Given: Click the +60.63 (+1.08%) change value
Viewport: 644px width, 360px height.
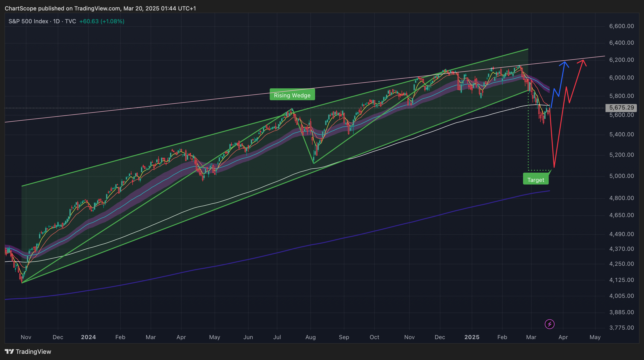Looking at the screenshot, I should click(x=101, y=21).
